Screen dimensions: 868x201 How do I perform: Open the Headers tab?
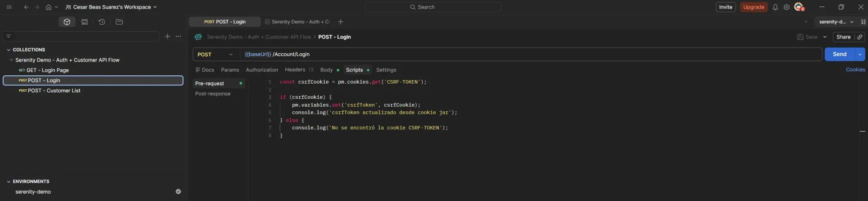(x=299, y=70)
